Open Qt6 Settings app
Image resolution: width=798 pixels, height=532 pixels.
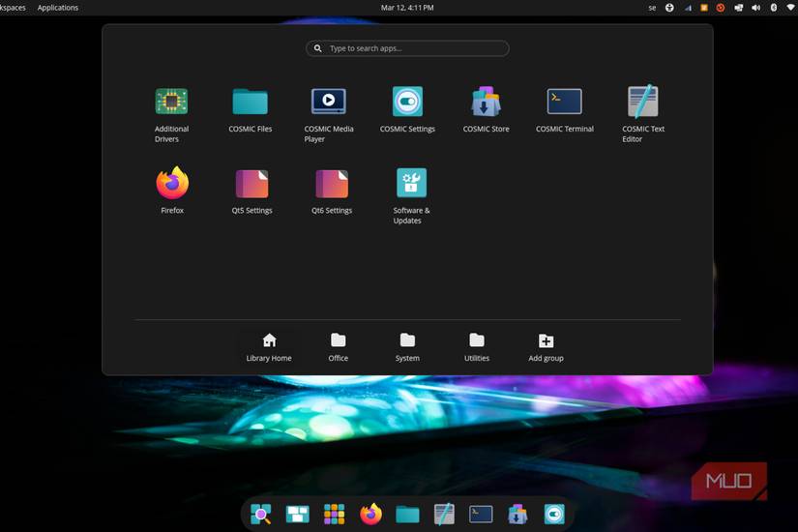(332, 192)
